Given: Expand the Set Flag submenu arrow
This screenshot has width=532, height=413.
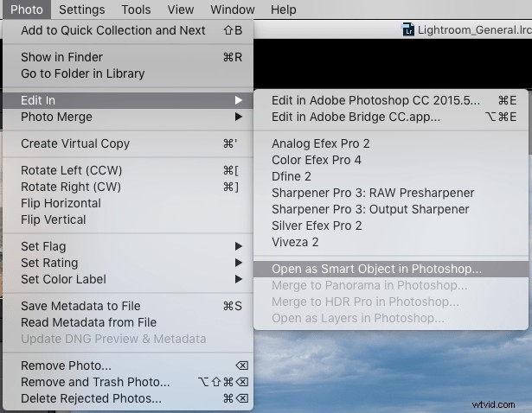Looking at the screenshot, I should click(239, 246).
